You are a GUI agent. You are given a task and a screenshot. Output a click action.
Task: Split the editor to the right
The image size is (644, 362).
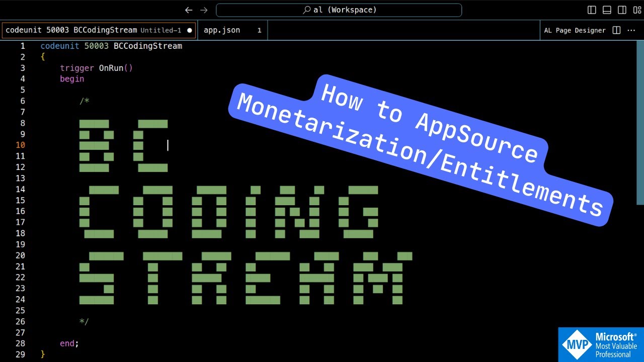coord(616,30)
